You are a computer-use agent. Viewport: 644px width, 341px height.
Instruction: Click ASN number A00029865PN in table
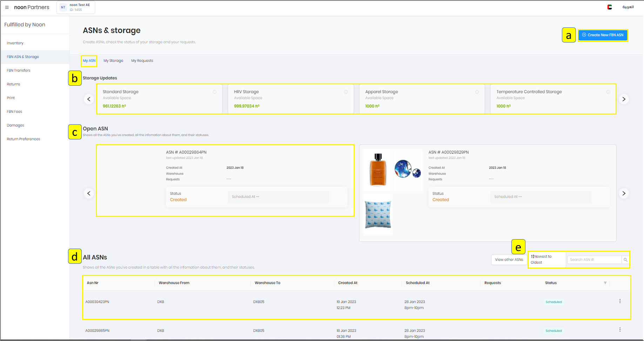(97, 331)
